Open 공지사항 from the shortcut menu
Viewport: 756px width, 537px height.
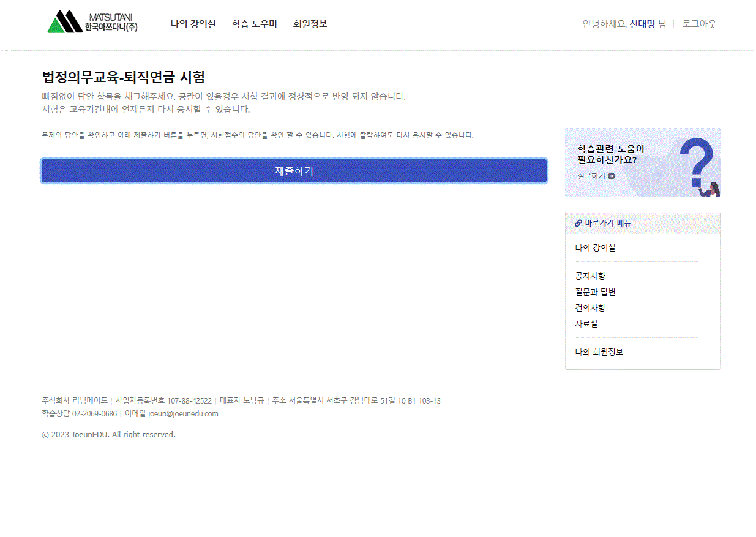pyautogui.click(x=590, y=276)
